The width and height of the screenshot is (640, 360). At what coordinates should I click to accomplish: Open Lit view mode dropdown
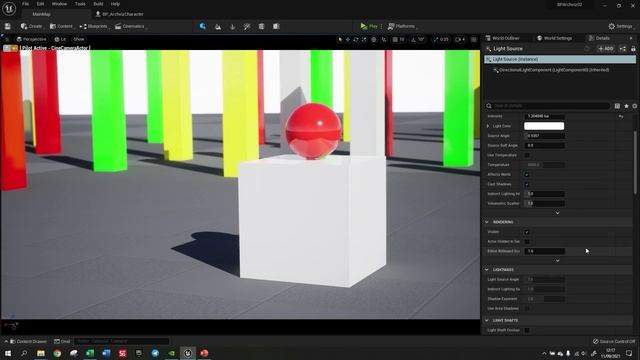click(x=60, y=39)
